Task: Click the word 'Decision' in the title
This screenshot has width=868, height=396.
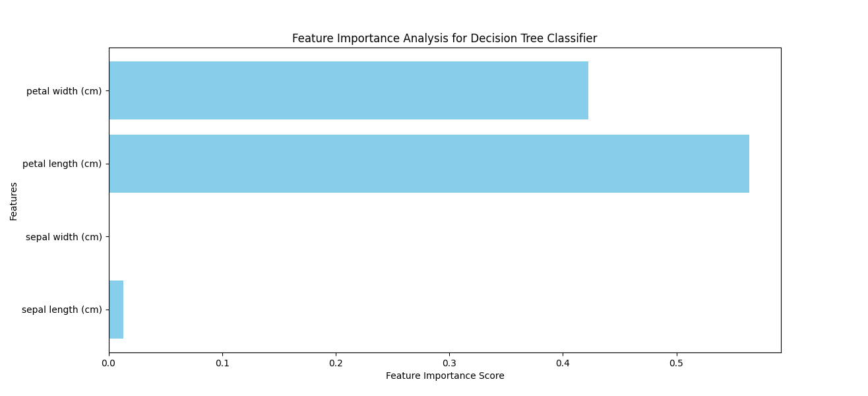Action: coord(490,38)
